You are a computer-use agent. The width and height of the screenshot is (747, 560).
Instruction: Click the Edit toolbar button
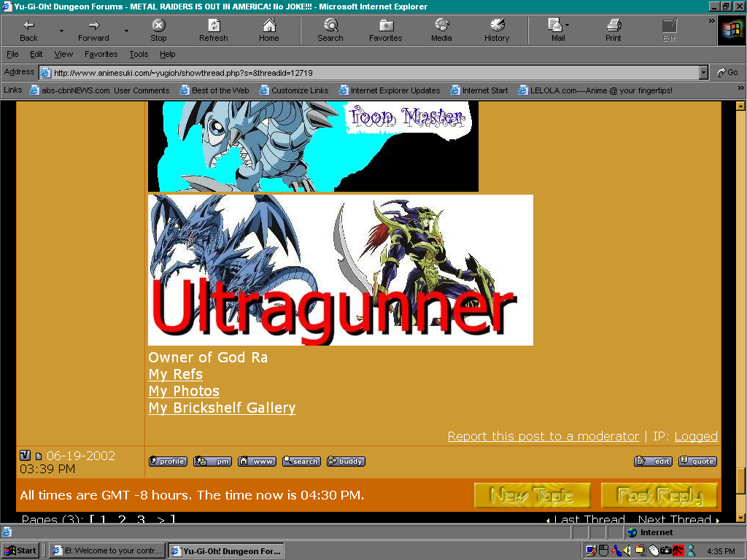click(670, 31)
